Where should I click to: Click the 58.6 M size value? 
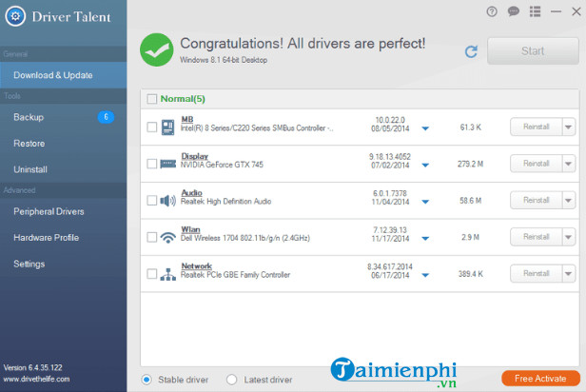[471, 201]
